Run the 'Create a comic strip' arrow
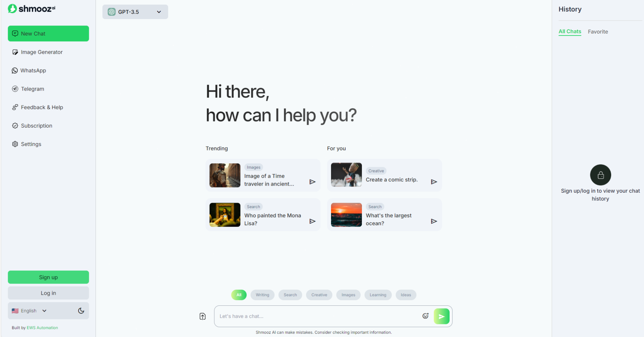This screenshot has width=644, height=337. 434,182
